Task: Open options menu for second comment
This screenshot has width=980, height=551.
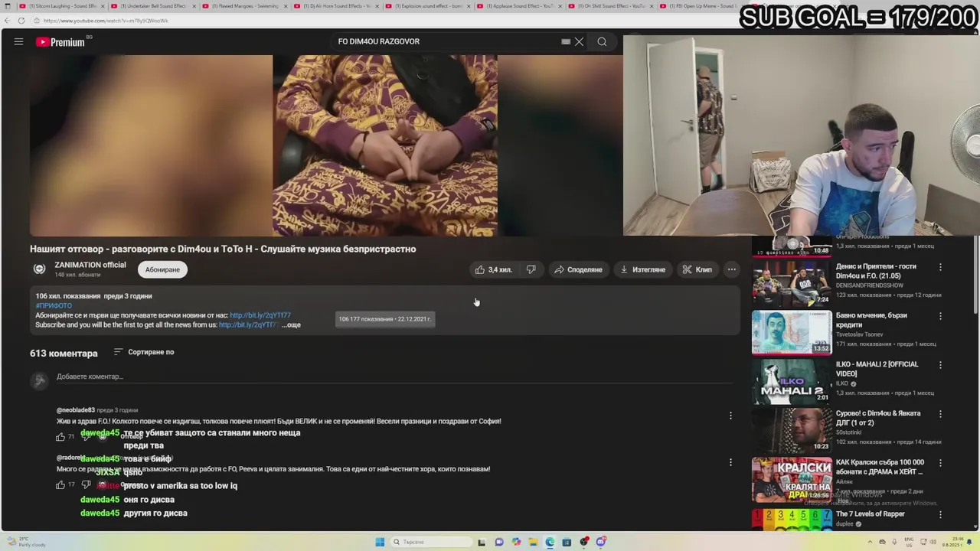Action: click(x=730, y=462)
